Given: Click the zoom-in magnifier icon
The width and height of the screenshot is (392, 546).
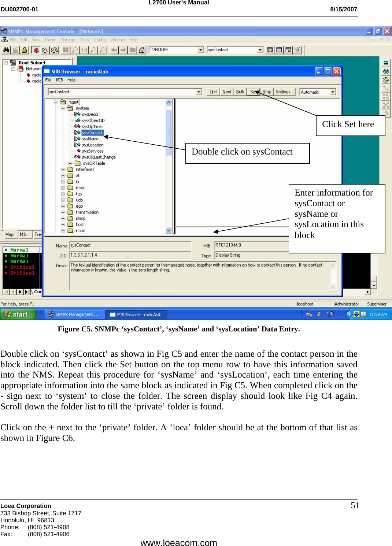Looking at the screenshot, I should pos(93,49).
